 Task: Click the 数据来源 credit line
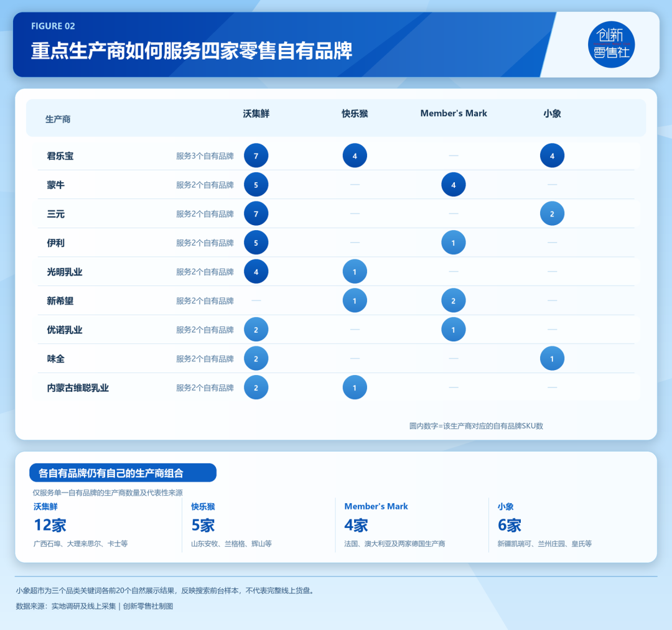click(95, 606)
